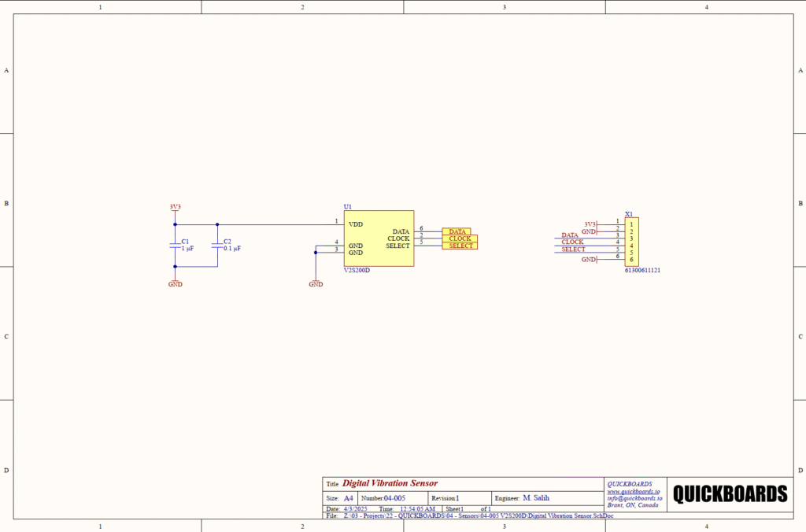Select the 3V3 power port above C1
806x532 pixels.
pyautogui.click(x=175, y=208)
